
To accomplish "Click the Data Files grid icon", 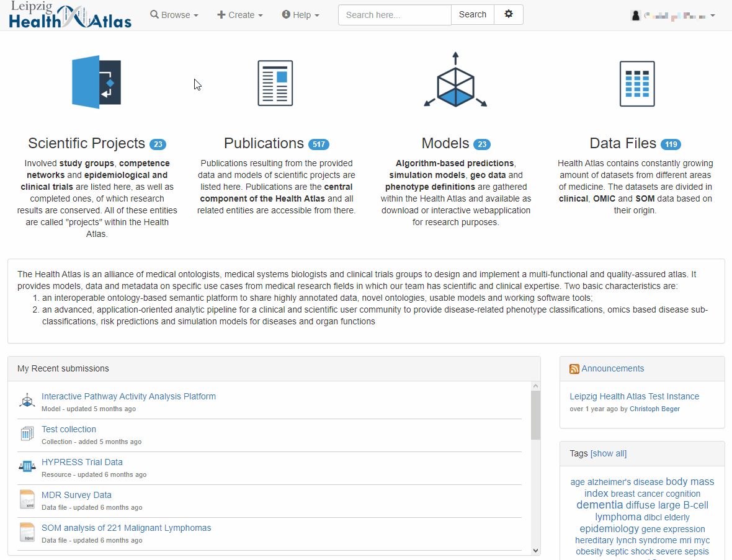I will pos(636,84).
